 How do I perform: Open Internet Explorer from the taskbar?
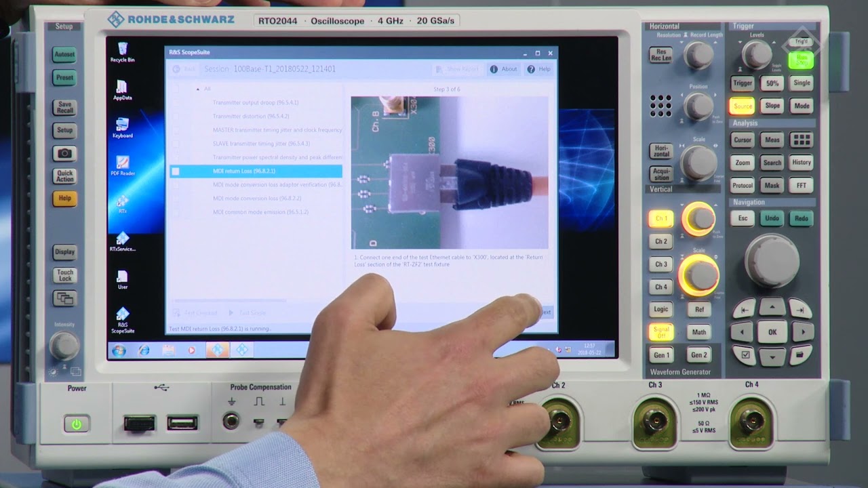point(144,350)
